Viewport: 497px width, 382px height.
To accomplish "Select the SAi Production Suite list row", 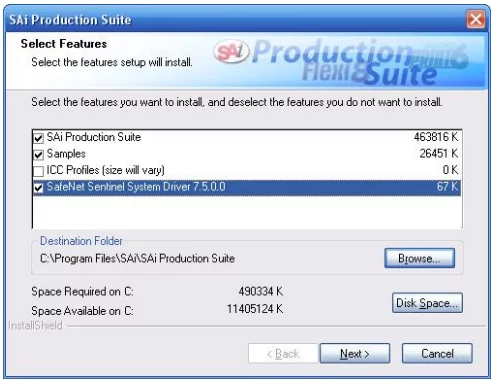I will coord(247,137).
